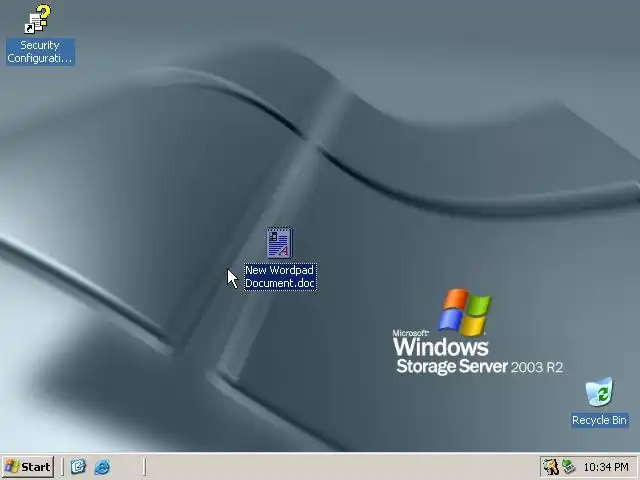640x480 pixels.
Task: Click Show Desktop quick launch icon
Action: (78, 467)
